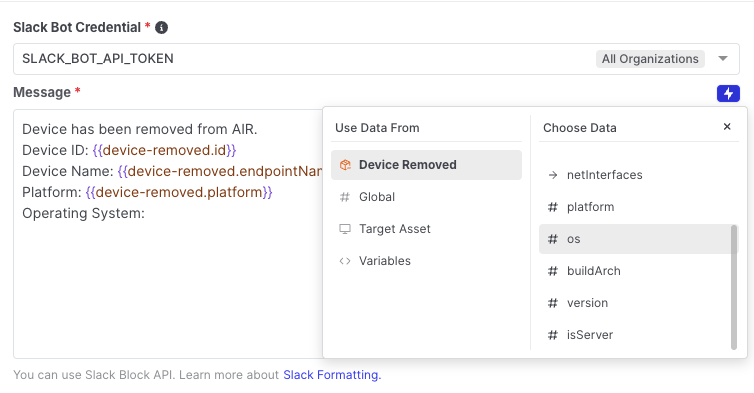Click the Use Data From heading
The width and height of the screenshot is (754, 393).
point(377,128)
